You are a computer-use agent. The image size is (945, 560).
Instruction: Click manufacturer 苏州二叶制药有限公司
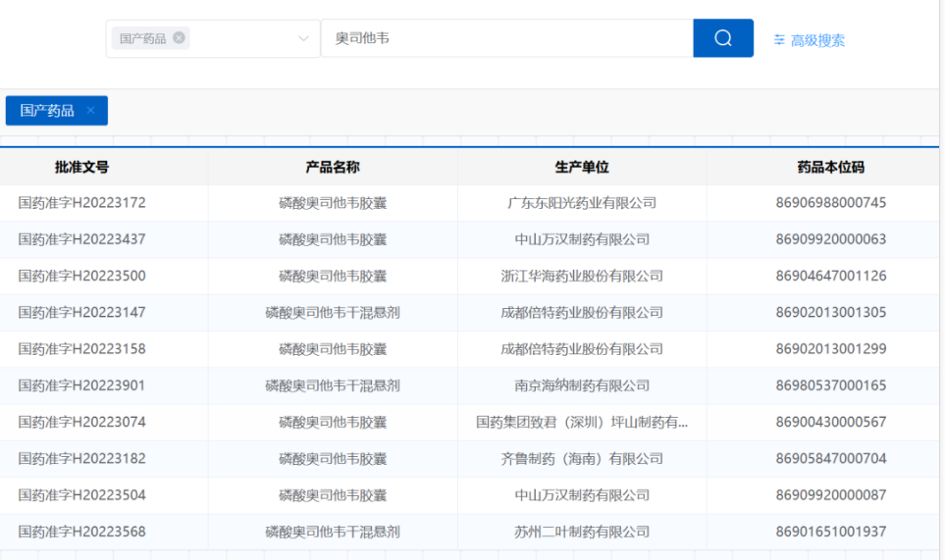(582, 532)
